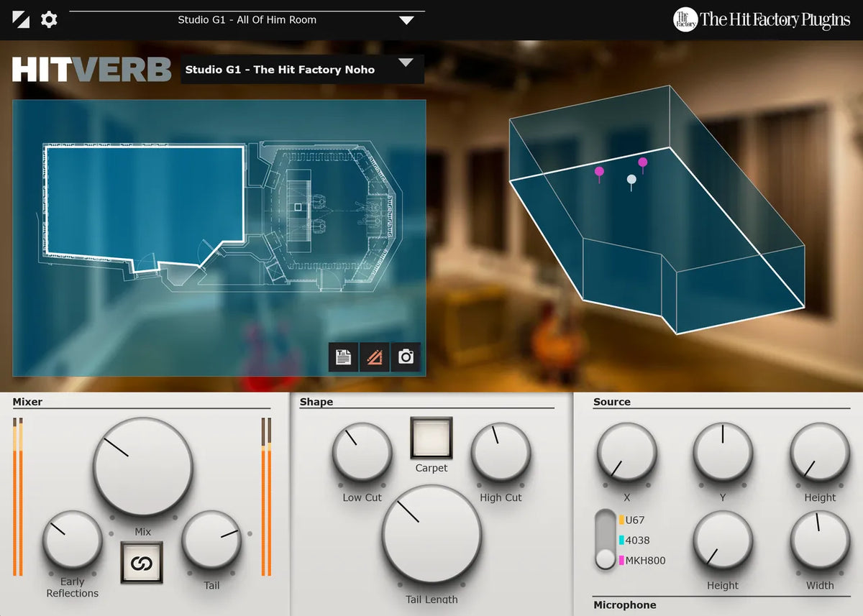
Task: Select the ruler measurement icon
Action: point(375,357)
